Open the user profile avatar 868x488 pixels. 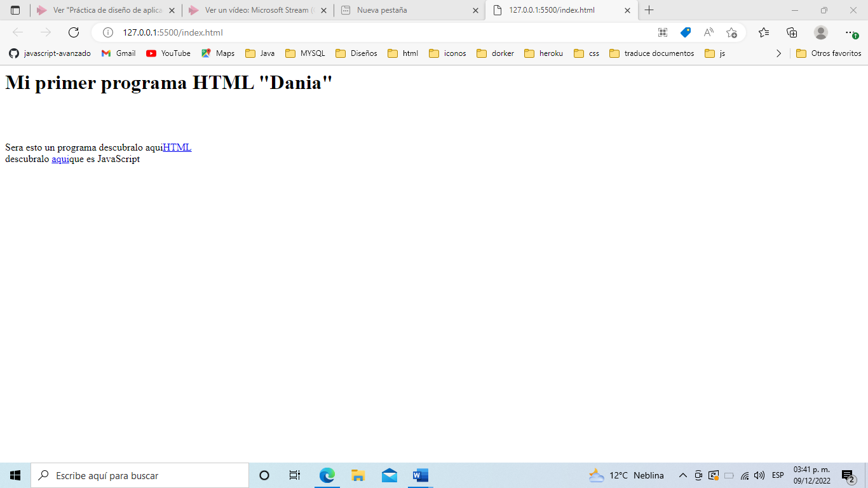click(821, 32)
